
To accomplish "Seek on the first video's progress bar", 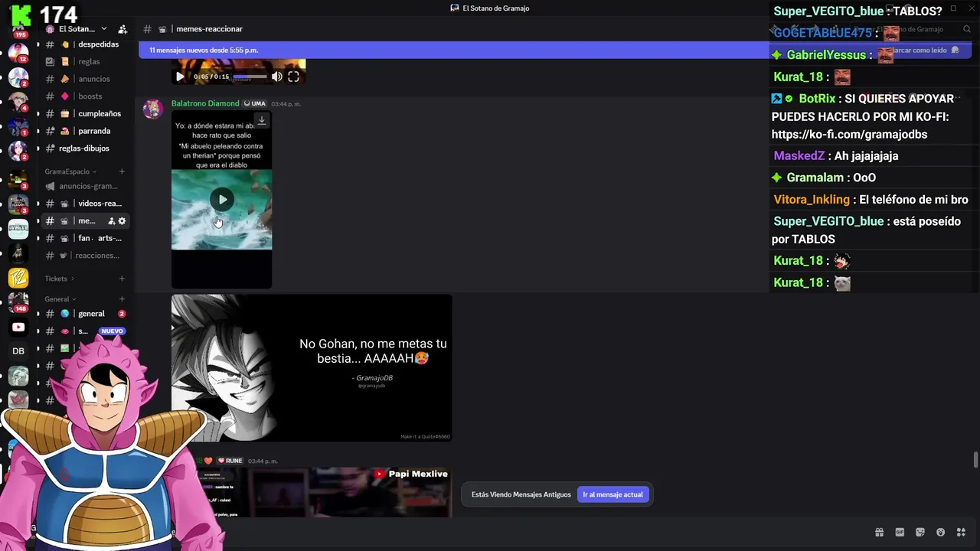I will tap(250, 77).
